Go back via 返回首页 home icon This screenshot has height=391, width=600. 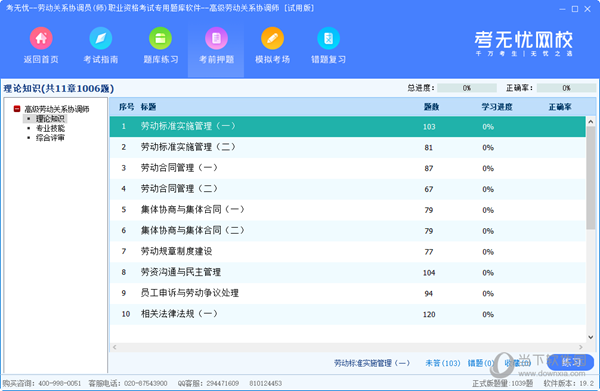tap(41, 38)
